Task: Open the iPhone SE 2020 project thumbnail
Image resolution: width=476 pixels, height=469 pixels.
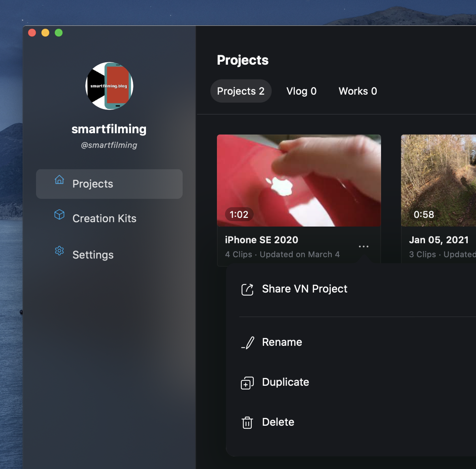Action: click(x=299, y=180)
